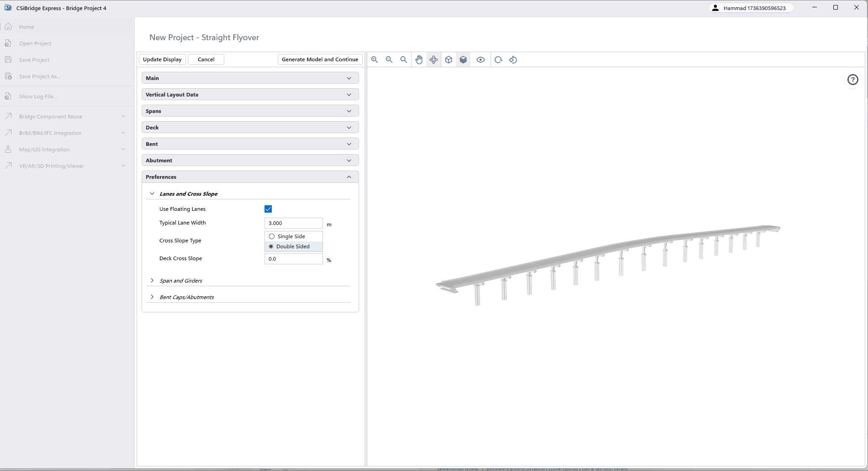
Task: Toggle the eye visibility icon in toolbar
Action: (x=481, y=59)
